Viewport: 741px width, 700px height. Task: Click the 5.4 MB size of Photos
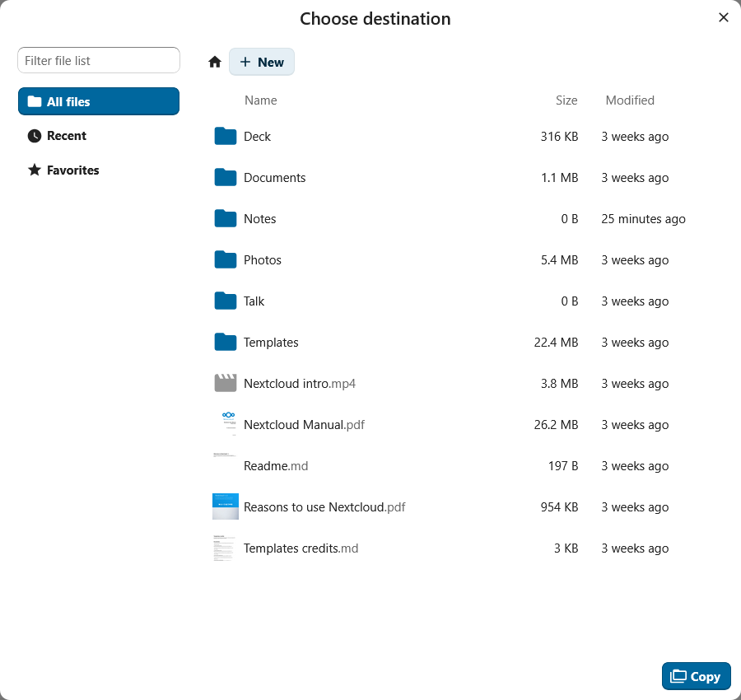[560, 260]
